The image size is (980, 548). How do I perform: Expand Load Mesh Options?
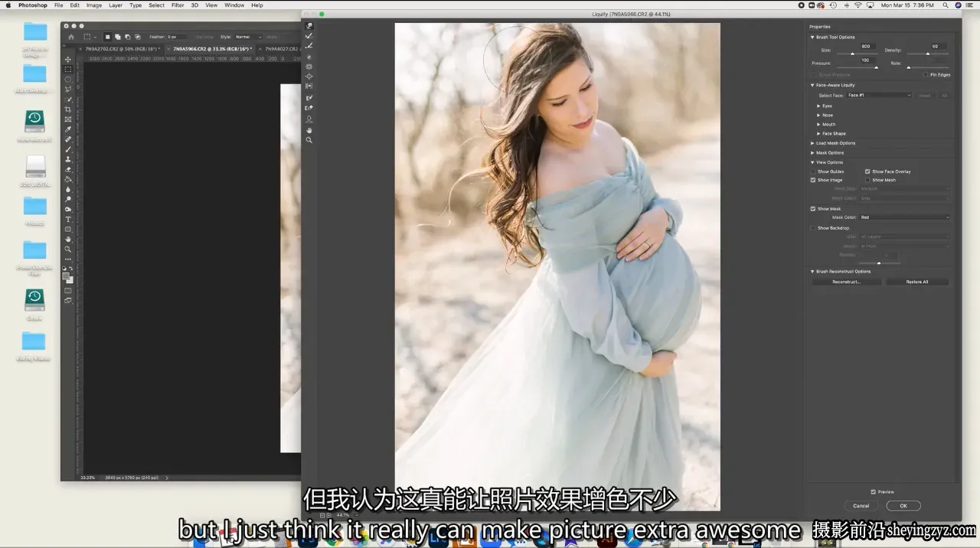812,143
